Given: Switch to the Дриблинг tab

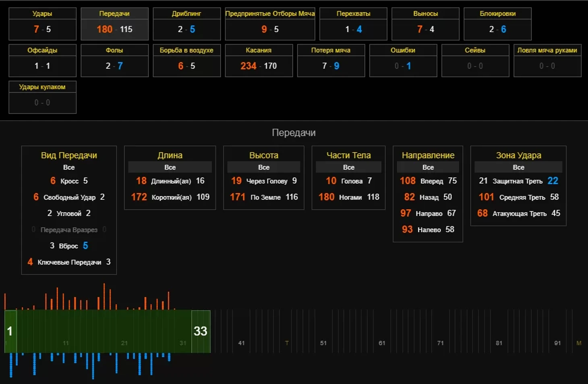Looking at the screenshot, I should tap(186, 24).
